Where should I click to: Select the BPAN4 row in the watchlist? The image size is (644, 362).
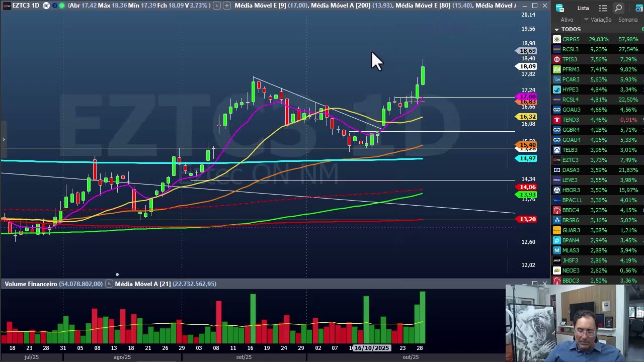tap(597, 240)
